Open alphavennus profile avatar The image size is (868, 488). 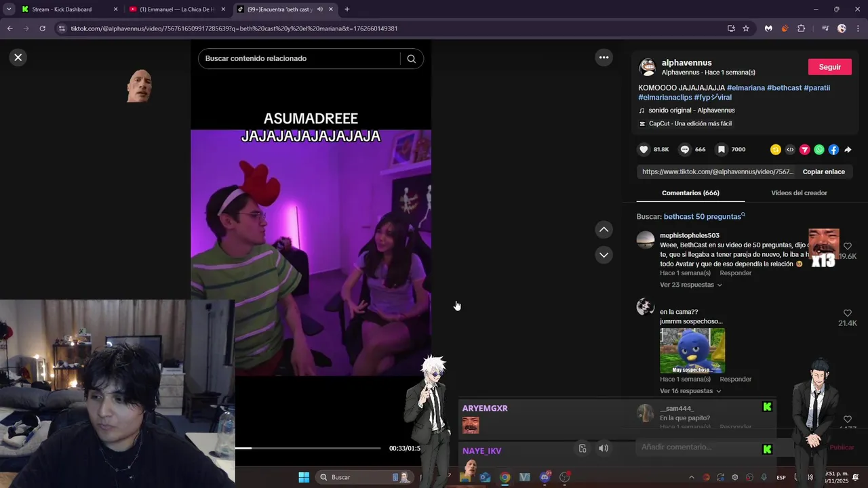[648, 67]
